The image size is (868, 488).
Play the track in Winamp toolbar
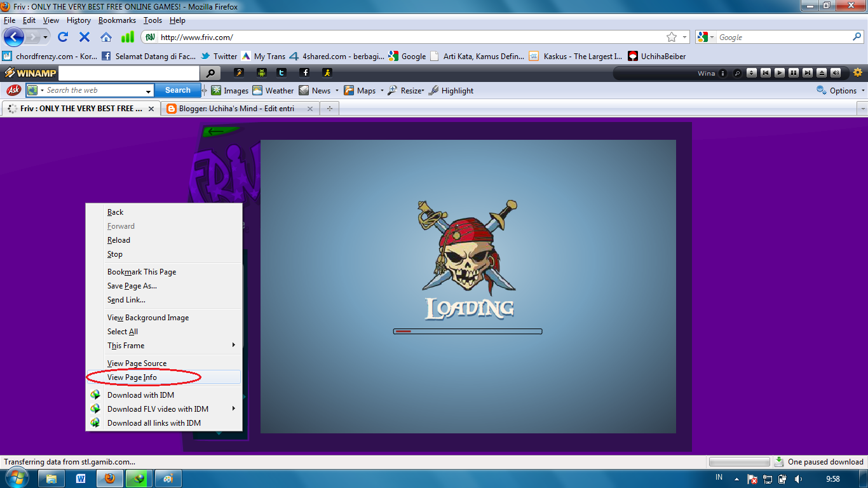click(780, 73)
